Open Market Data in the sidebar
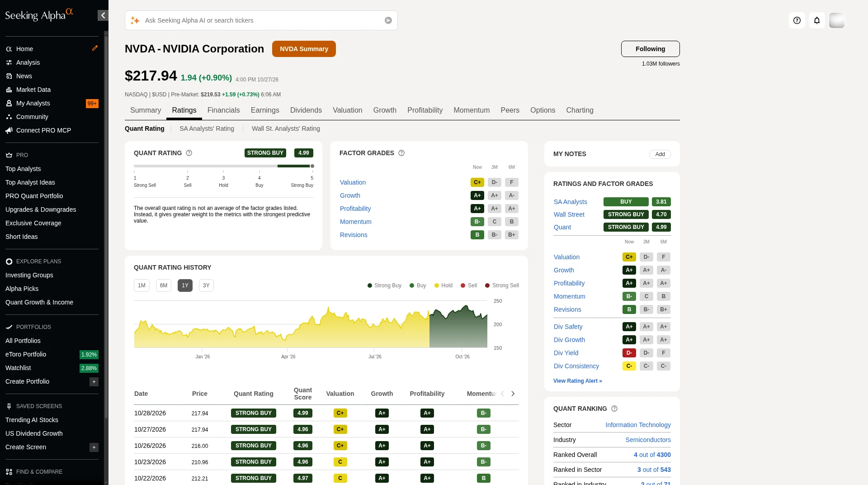Image resolution: width=868 pixels, height=485 pixels. pos(33,90)
